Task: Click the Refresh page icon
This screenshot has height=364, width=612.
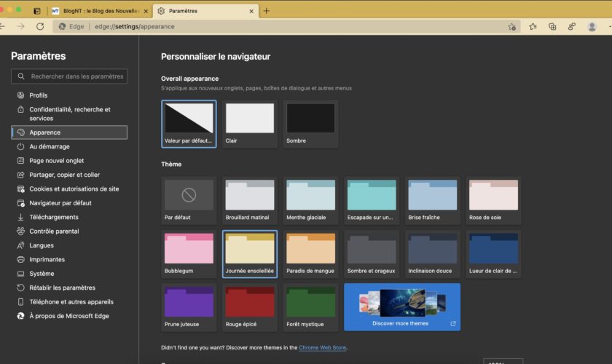Action: pos(40,26)
